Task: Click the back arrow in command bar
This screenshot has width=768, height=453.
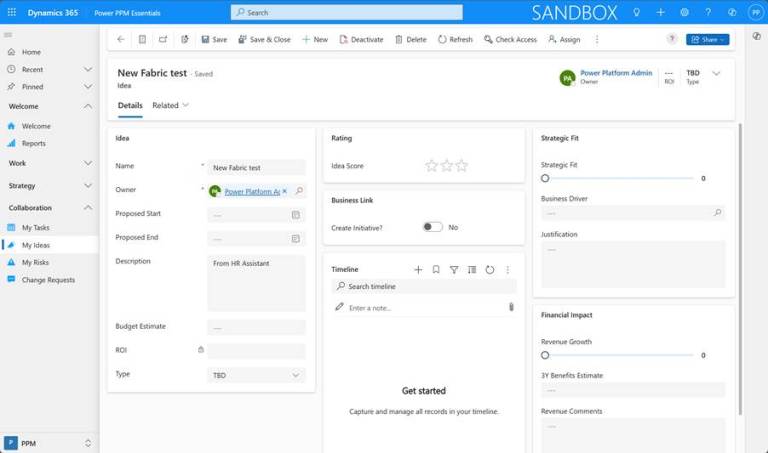Action: (121, 39)
